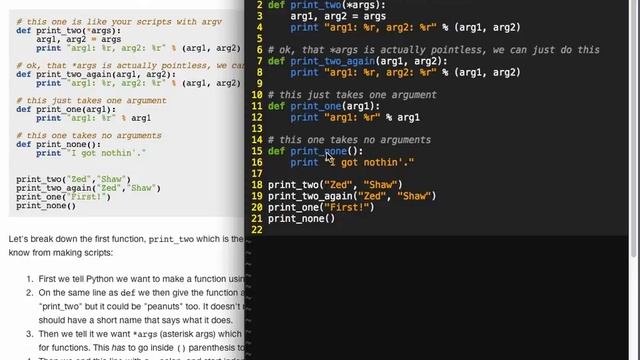Click print_two("Zed","Shaw") call in web page code
This screenshot has height=360, width=640.
point(73,180)
